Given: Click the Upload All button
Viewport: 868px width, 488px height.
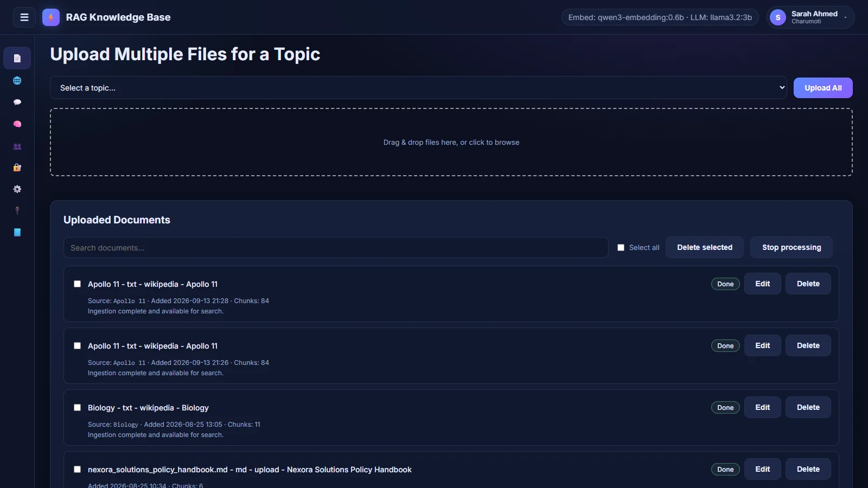Looking at the screenshot, I should (823, 88).
